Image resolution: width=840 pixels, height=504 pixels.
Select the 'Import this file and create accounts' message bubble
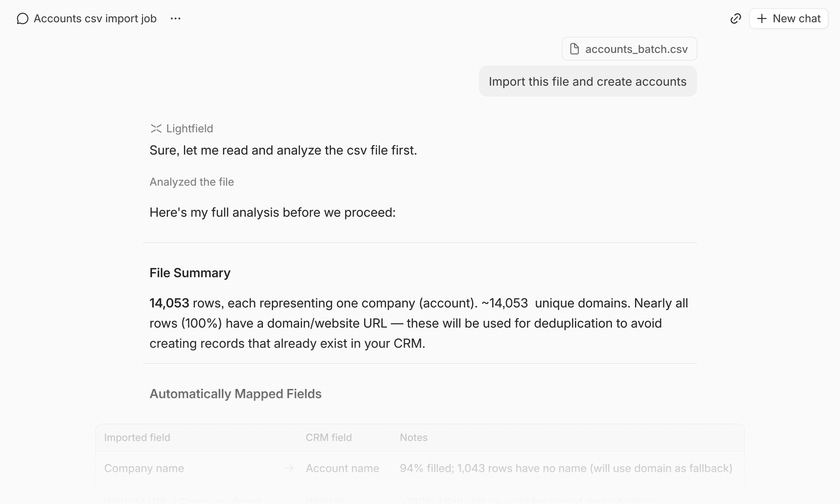click(x=587, y=81)
